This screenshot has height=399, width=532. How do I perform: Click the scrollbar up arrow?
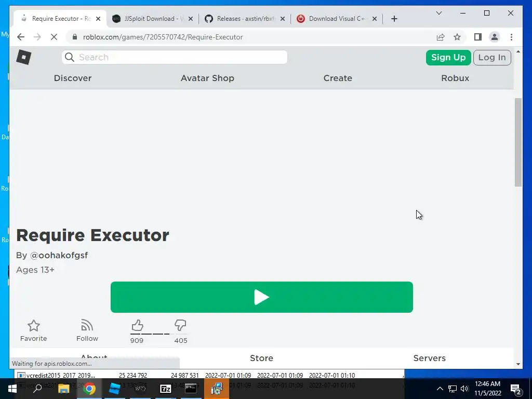(x=518, y=51)
